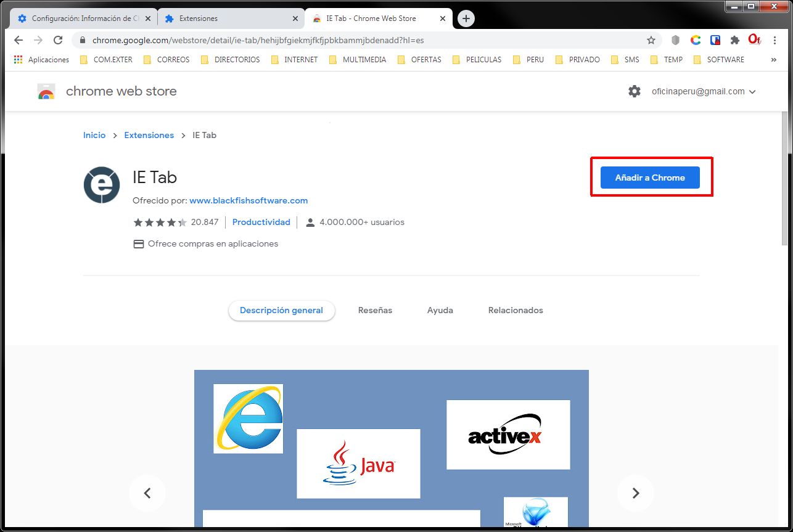Open the SOFTWARE bookmark folder
Viewport: 793px width, 532px height.
click(x=719, y=60)
